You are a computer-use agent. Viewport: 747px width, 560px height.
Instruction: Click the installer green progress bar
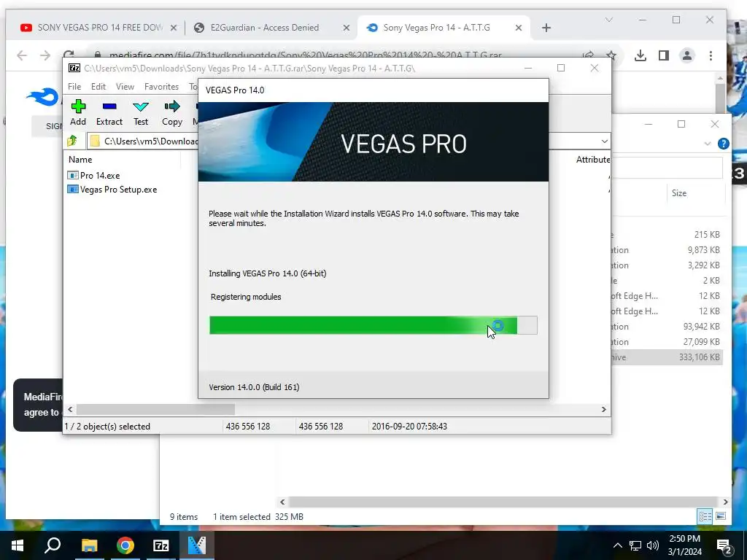click(x=363, y=325)
